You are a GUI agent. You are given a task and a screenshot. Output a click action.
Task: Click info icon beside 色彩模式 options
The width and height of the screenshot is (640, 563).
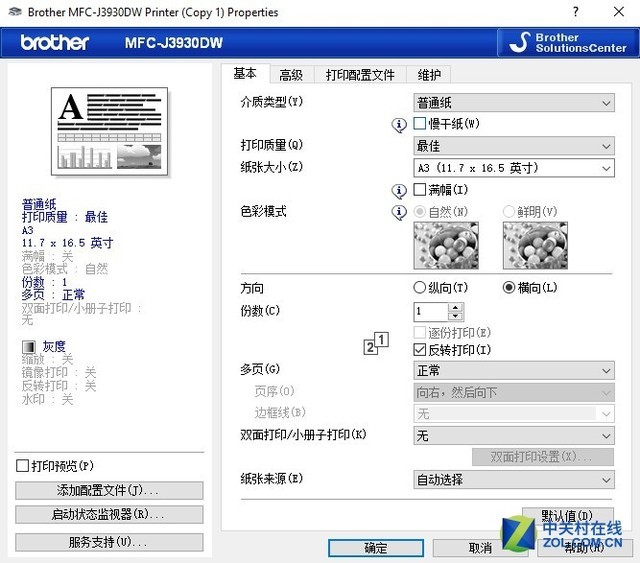399,212
